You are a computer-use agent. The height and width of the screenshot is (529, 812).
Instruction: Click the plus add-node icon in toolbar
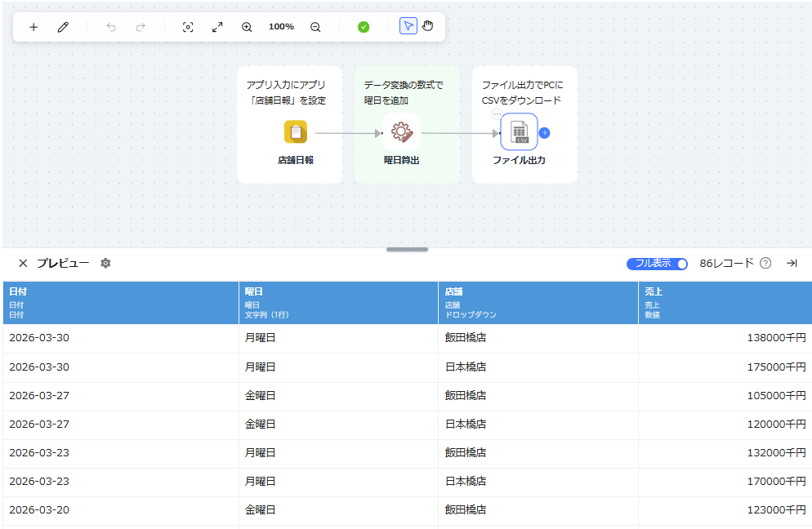[x=33, y=27]
